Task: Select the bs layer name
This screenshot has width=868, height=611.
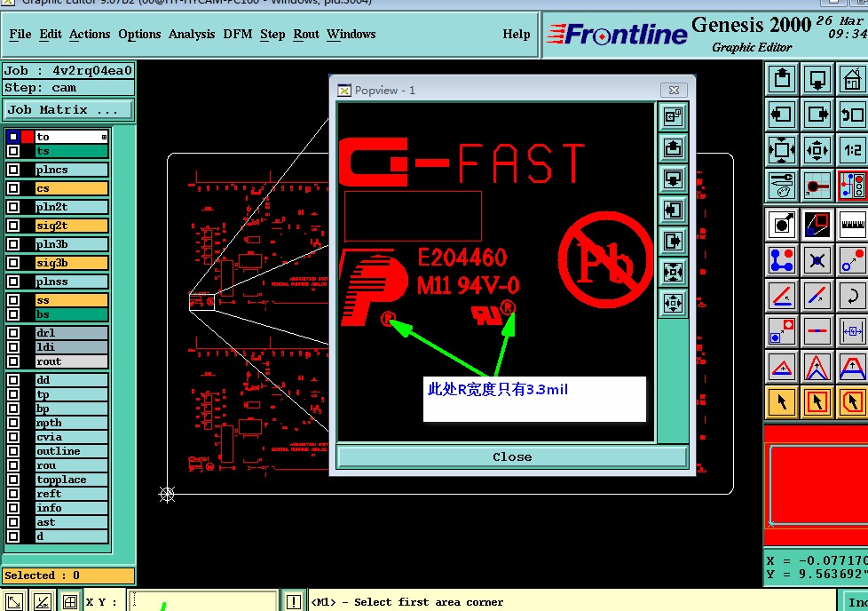Action: point(71,314)
